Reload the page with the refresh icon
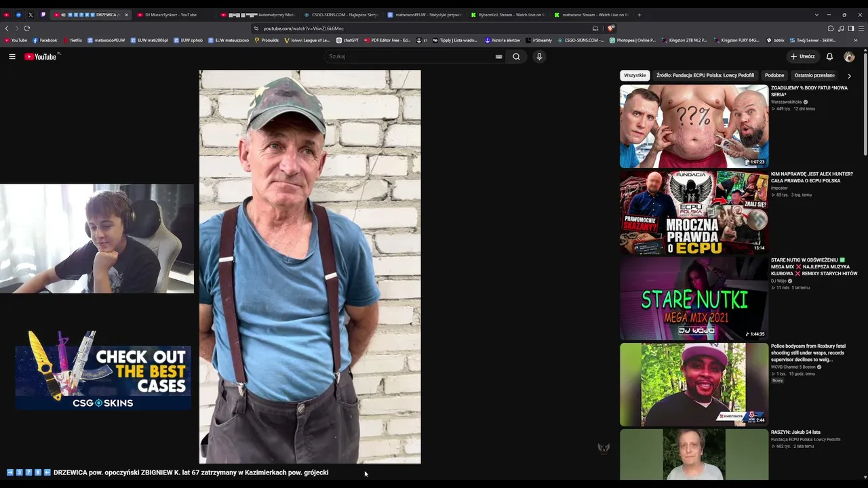 tap(27, 28)
